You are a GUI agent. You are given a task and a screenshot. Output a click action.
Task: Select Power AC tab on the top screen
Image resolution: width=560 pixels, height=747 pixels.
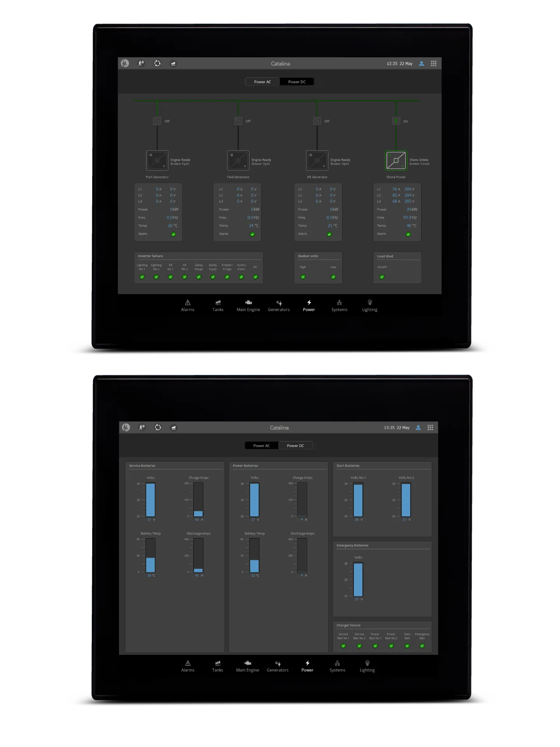click(262, 82)
